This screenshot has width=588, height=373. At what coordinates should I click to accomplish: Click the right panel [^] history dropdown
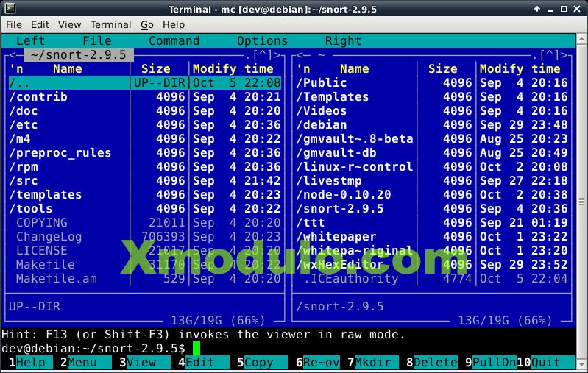(x=550, y=55)
